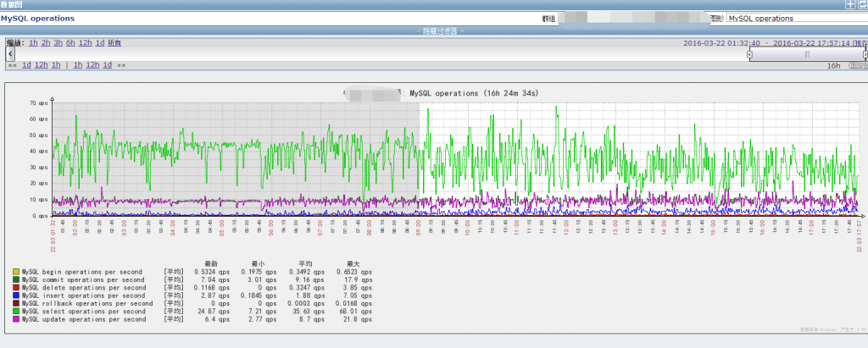868x348 pixels.
Task: Click the magenta swatch for update operations
Action: point(15,319)
